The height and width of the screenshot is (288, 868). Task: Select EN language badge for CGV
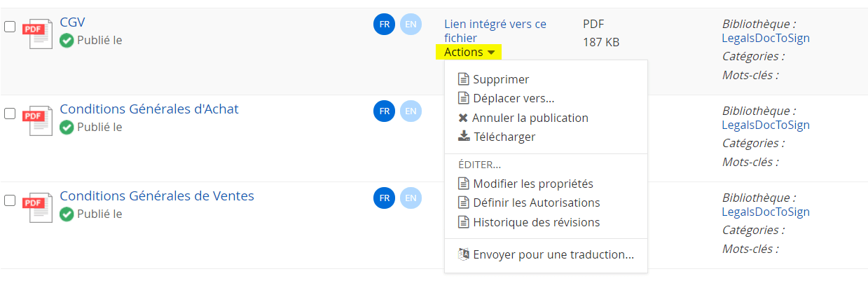click(x=411, y=24)
